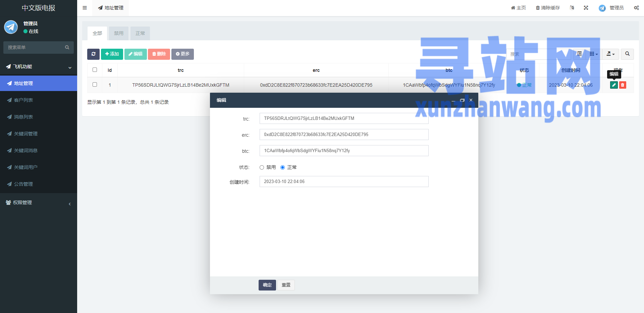
Task: Open 关键词用户 in the sidebar
Action: [39, 167]
